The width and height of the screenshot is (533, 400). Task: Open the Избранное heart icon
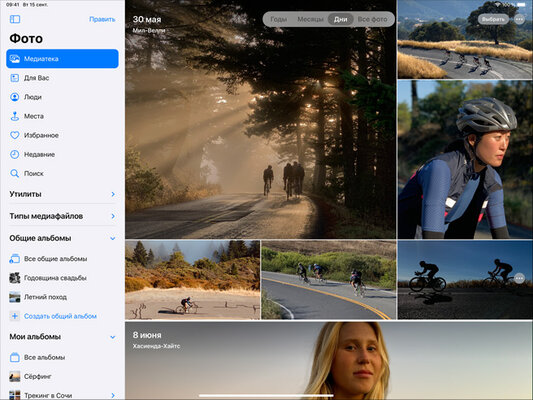(x=15, y=135)
